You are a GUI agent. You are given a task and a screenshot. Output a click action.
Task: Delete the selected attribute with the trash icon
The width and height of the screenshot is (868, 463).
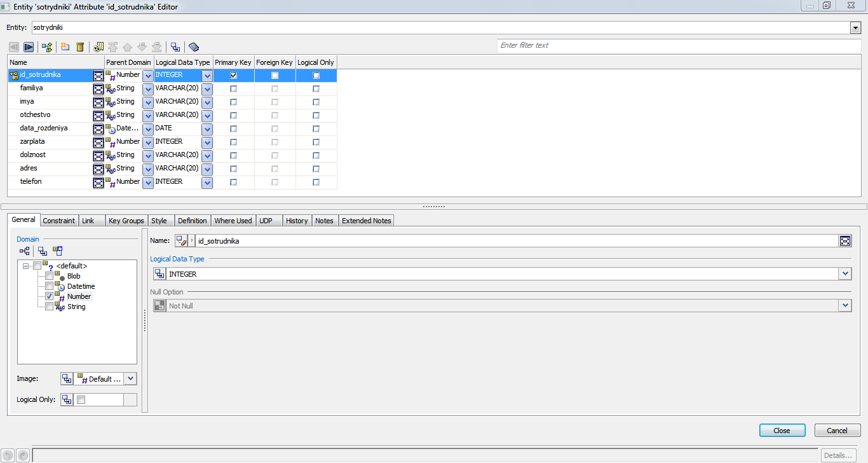pyautogui.click(x=80, y=47)
